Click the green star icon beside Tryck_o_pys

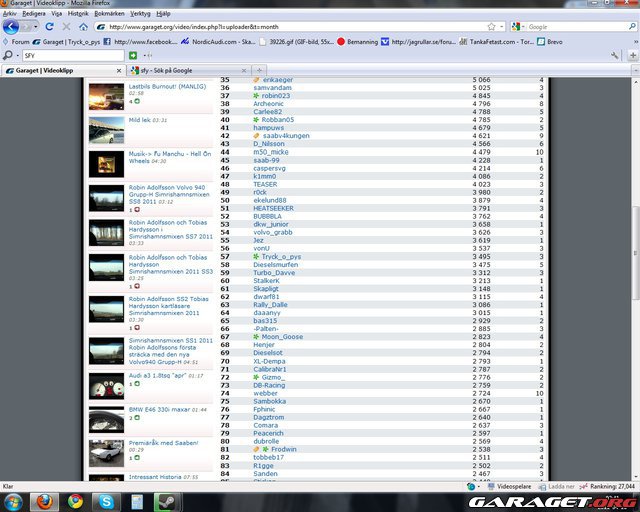pos(256,257)
